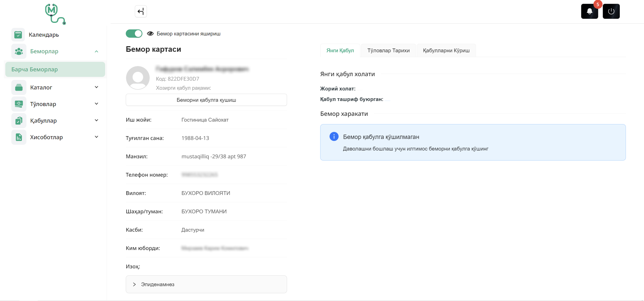Open the Қабулларни Кўриш tab

point(446,51)
